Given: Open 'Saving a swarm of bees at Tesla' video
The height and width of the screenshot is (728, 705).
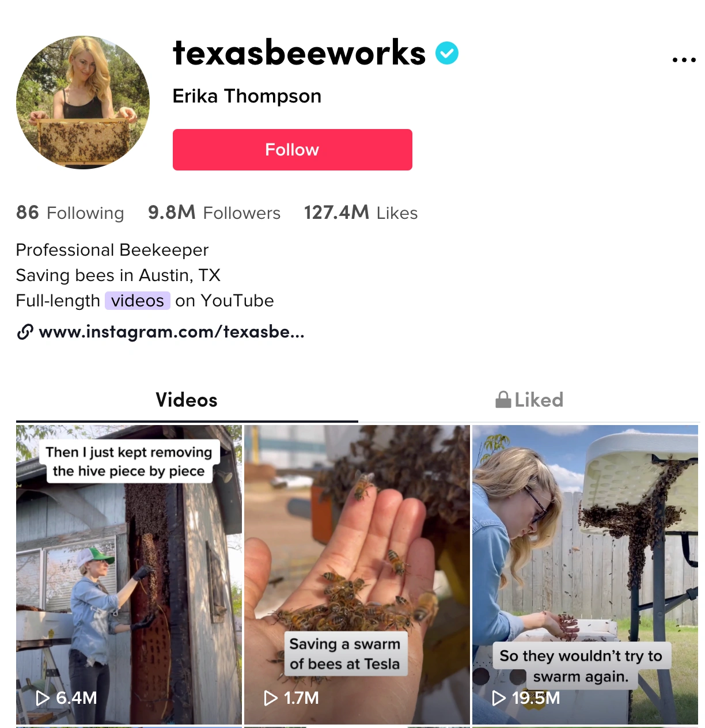Looking at the screenshot, I should (357, 575).
